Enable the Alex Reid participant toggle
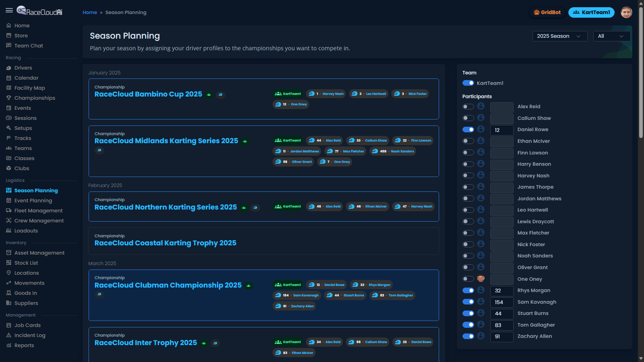Viewport: 644px width, 362px height. coord(468,107)
